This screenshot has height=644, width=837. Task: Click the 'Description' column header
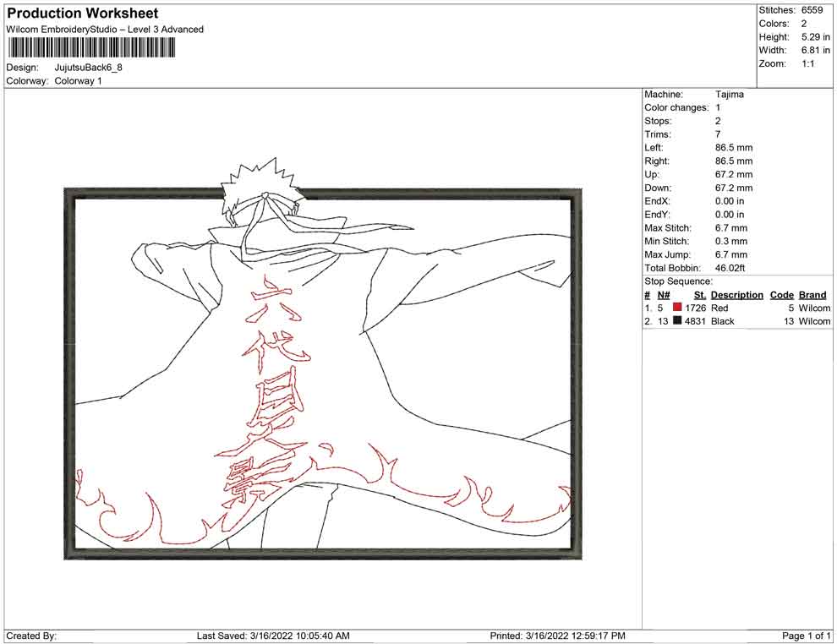[736, 294]
